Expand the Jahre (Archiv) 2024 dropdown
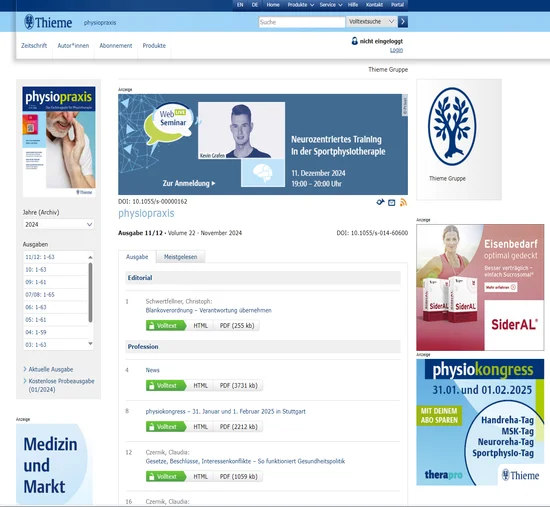550x507 pixels. point(58,224)
